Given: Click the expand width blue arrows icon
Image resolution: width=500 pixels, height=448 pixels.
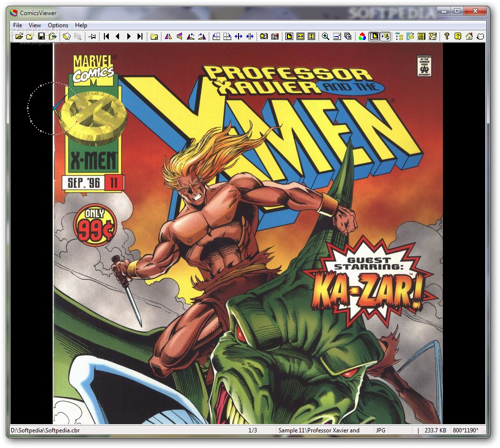Looking at the screenshot, I should (x=238, y=37).
